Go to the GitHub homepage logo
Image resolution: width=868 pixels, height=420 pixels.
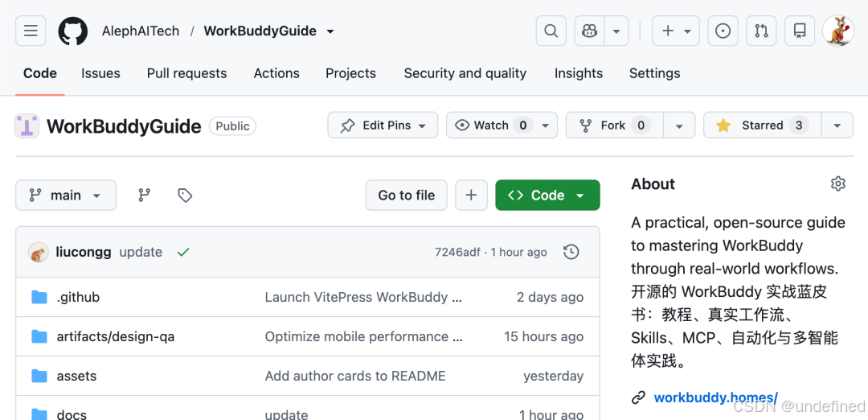[x=73, y=31]
